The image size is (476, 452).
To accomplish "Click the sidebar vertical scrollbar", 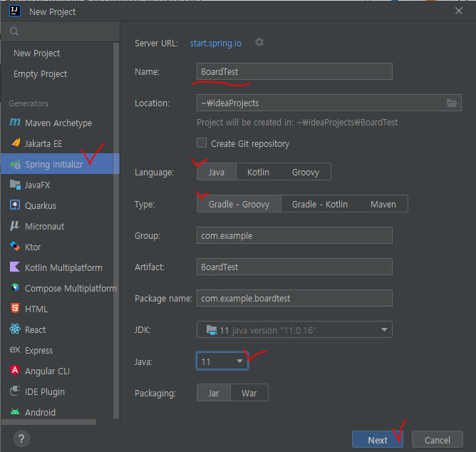I will [x=116, y=231].
